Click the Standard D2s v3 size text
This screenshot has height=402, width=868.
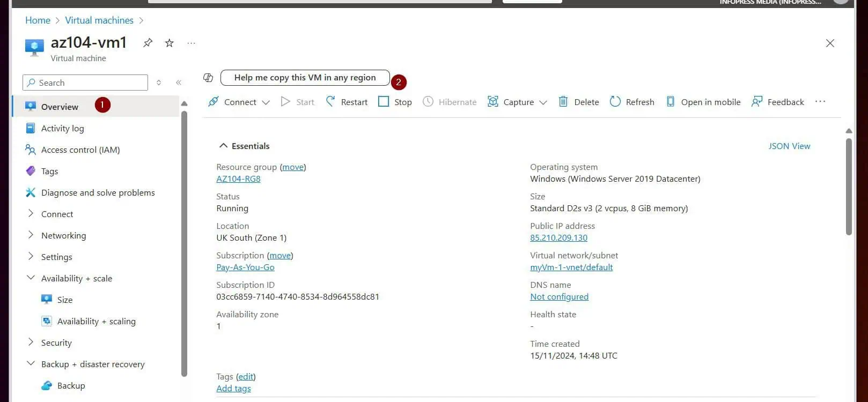tap(609, 209)
